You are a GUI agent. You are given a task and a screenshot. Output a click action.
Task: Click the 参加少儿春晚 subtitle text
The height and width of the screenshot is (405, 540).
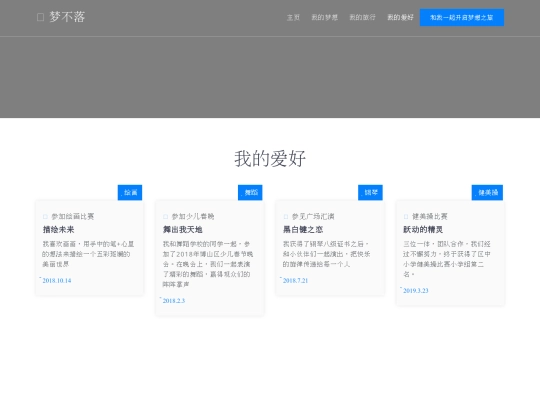coord(193,217)
